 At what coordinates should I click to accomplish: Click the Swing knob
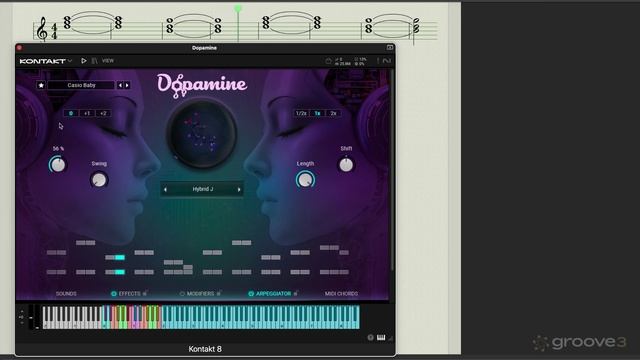click(x=99, y=180)
